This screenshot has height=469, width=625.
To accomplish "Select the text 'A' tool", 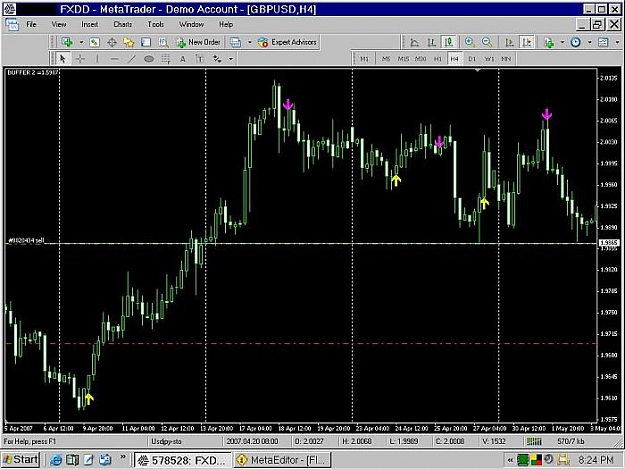I will click(x=183, y=59).
